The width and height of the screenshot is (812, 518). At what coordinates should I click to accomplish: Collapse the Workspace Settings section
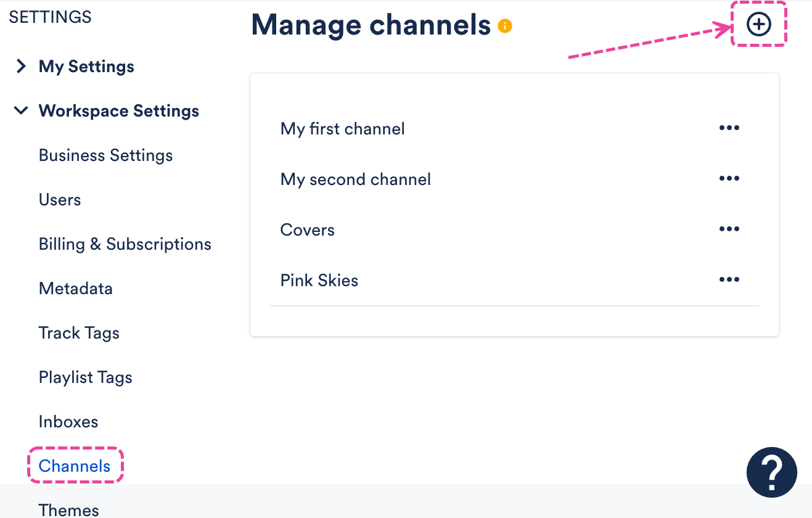coord(22,111)
